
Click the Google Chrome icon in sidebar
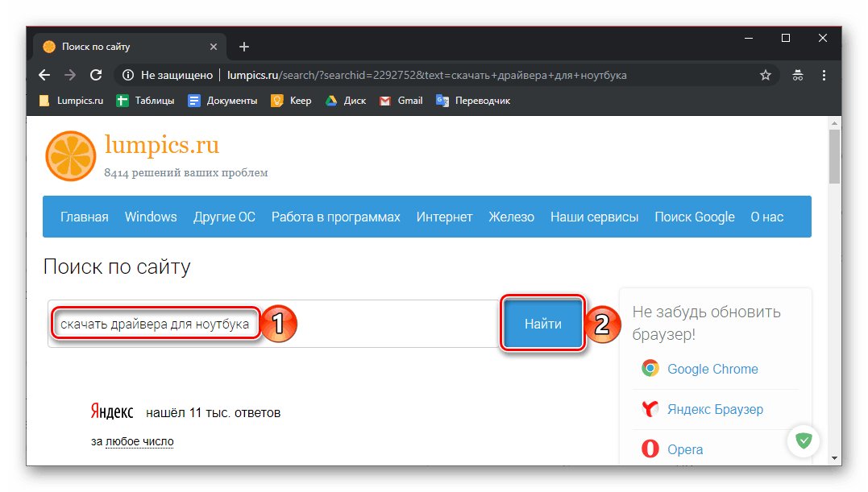(650, 368)
